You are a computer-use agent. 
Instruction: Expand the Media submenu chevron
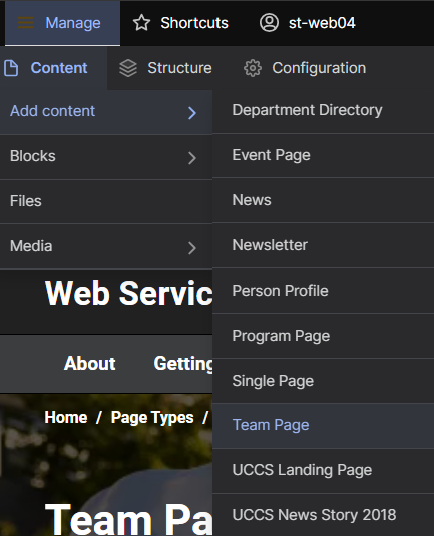point(192,248)
